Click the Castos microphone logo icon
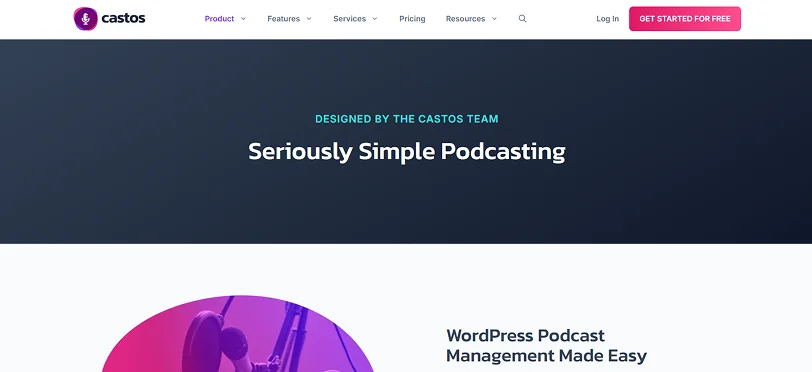Viewport: 812px width, 372px height. (85, 19)
